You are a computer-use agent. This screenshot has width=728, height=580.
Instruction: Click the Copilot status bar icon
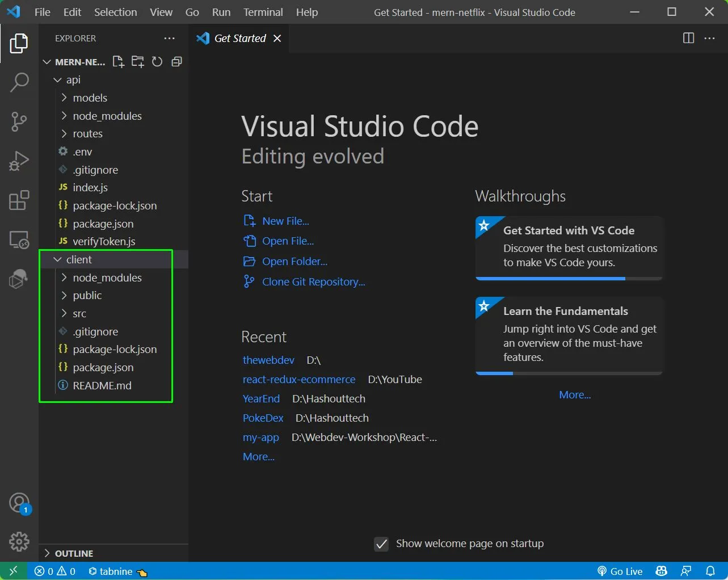(x=661, y=571)
